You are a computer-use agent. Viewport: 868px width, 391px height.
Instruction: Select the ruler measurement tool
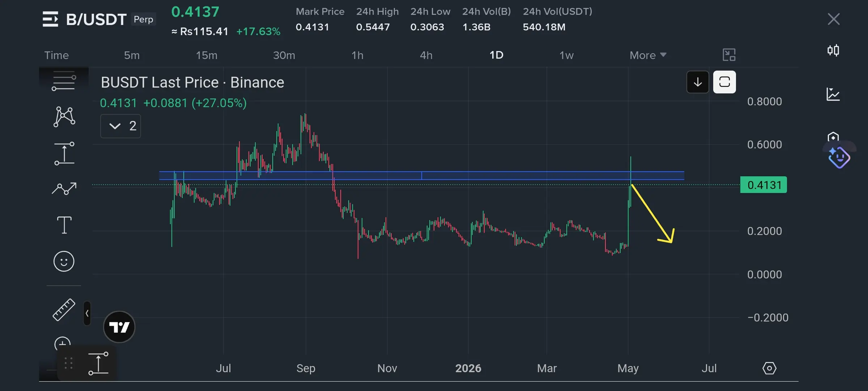coord(64,310)
